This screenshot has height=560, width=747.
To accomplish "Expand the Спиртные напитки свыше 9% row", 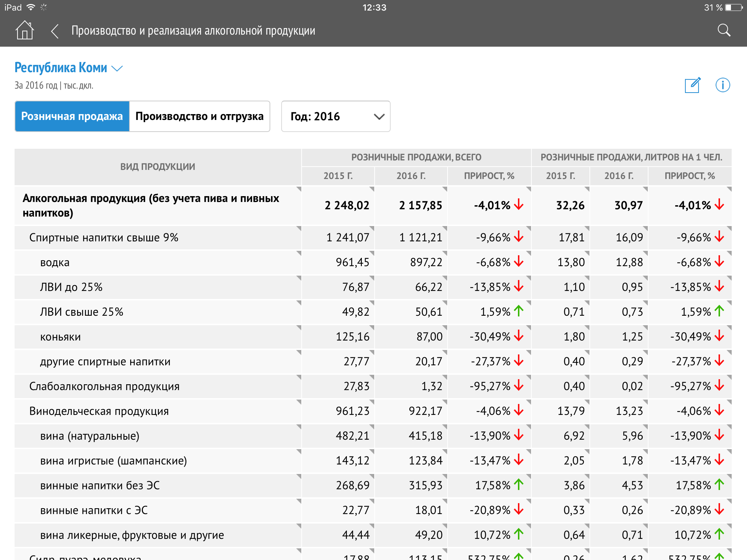I will [104, 238].
